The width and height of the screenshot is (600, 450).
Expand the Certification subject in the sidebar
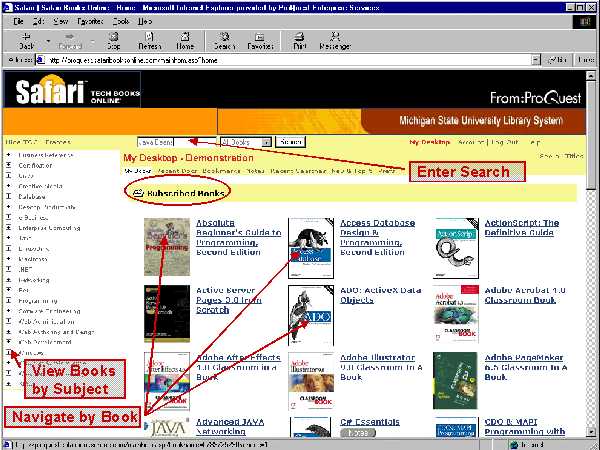[9, 165]
